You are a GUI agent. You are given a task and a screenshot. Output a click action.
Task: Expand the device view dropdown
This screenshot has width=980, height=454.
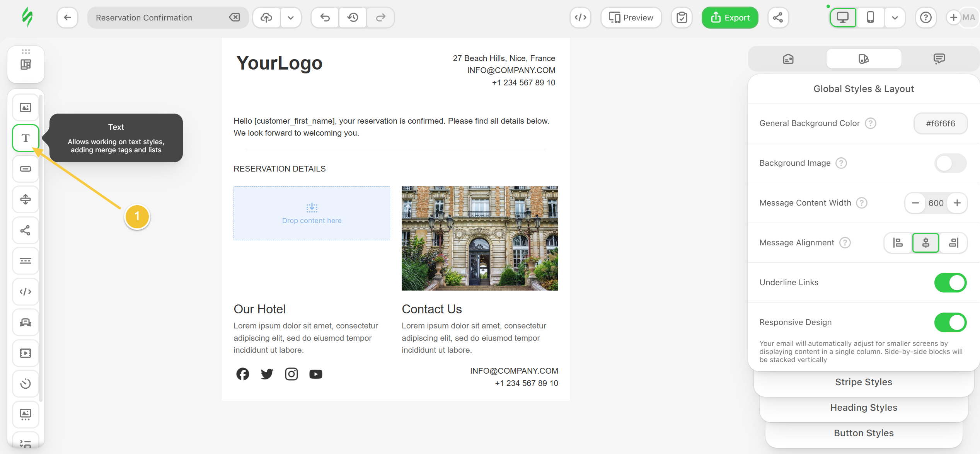click(x=895, y=17)
